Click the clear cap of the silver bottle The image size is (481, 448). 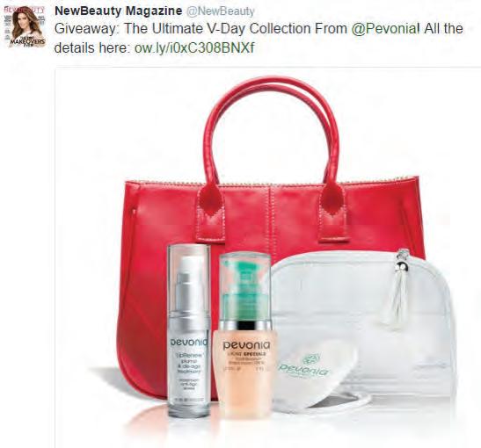point(189,278)
